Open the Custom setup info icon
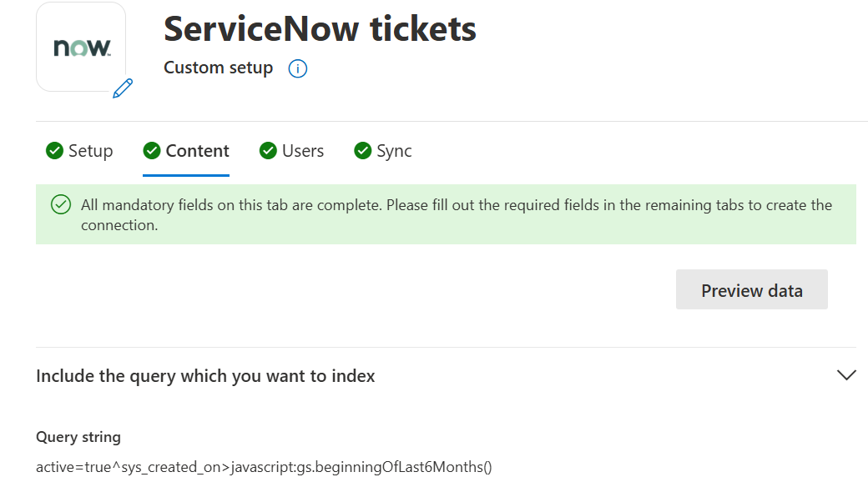Screen dimensions: 868x477 [298, 68]
